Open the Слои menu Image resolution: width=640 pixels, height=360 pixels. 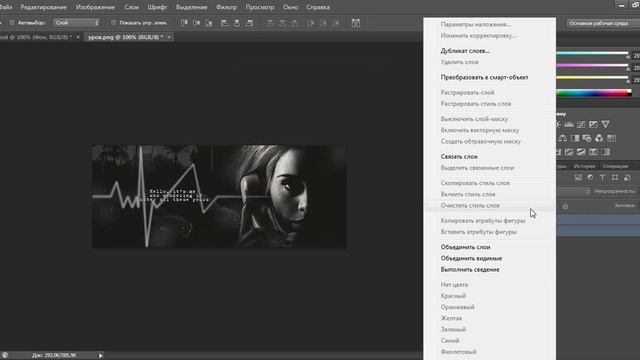131,7
